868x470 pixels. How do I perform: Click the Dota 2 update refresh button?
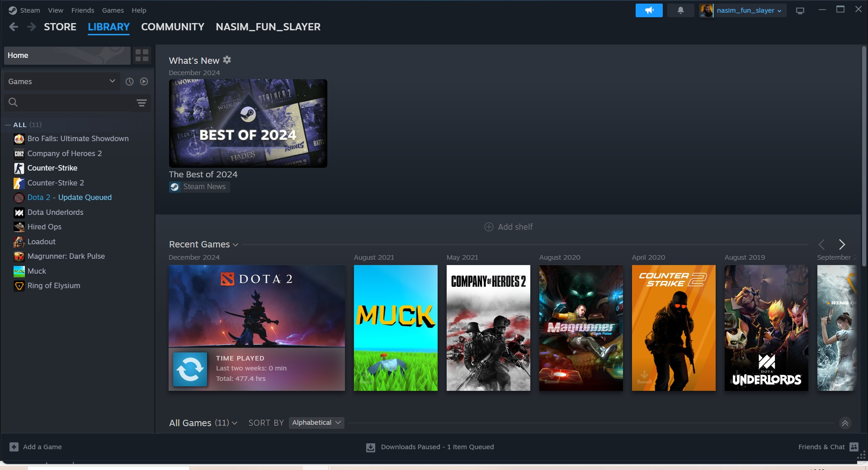click(190, 369)
